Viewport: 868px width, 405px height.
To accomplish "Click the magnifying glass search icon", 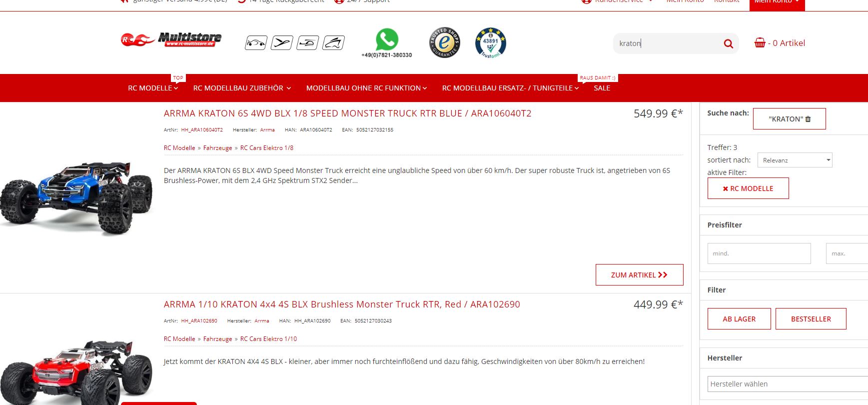I will 728,44.
